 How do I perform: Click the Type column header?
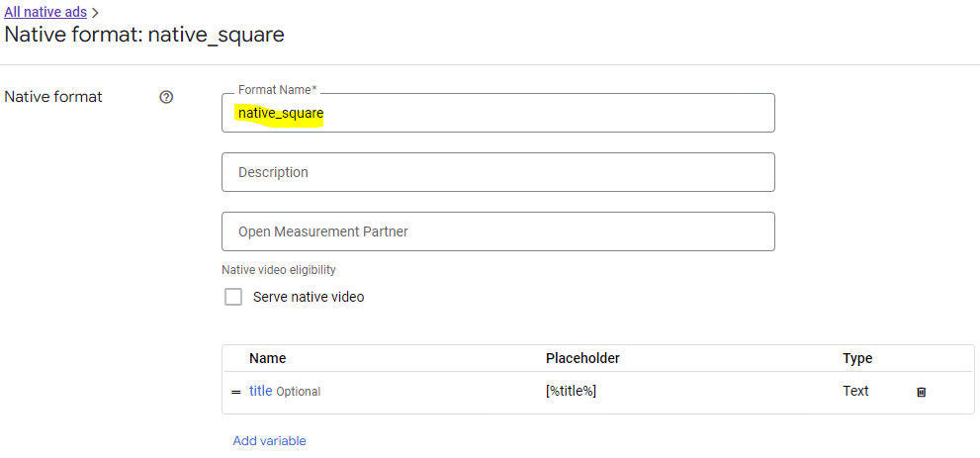coord(857,358)
